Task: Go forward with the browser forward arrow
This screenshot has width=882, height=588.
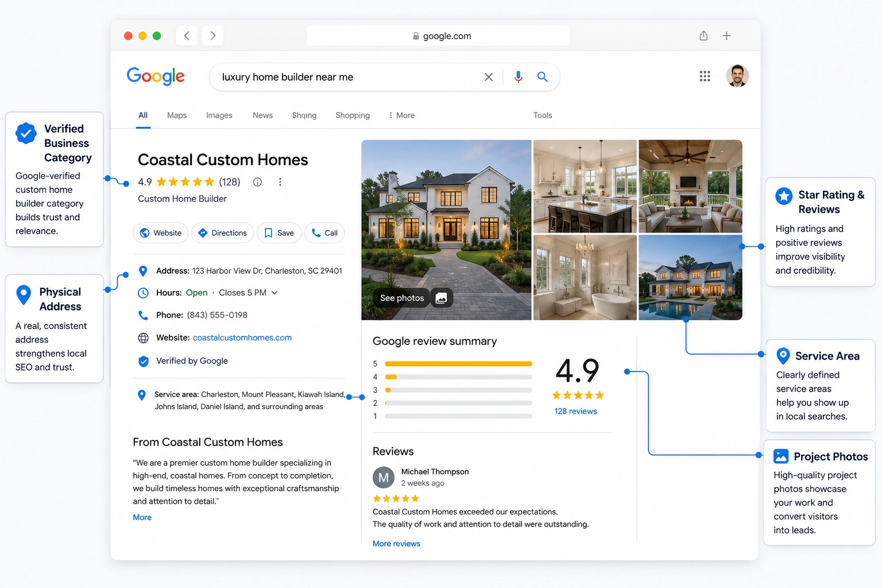Action: pyautogui.click(x=213, y=36)
